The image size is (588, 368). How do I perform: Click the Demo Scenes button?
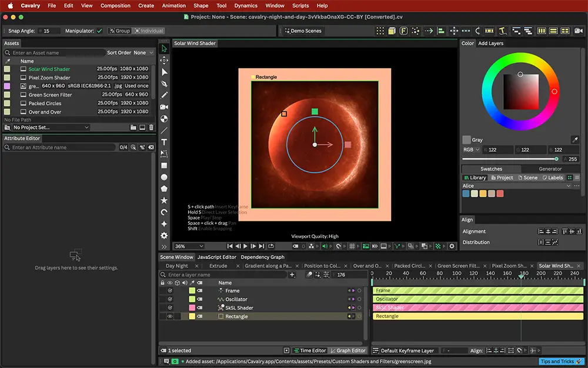click(303, 31)
